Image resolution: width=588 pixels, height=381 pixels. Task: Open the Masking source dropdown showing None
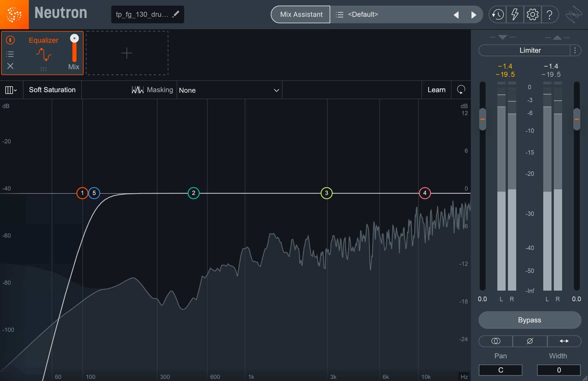pyautogui.click(x=229, y=90)
